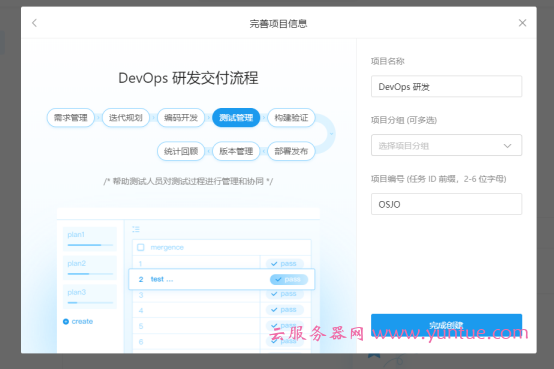554x369 pixels.
Task: Click the create link in illustration
Action: click(78, 321)
